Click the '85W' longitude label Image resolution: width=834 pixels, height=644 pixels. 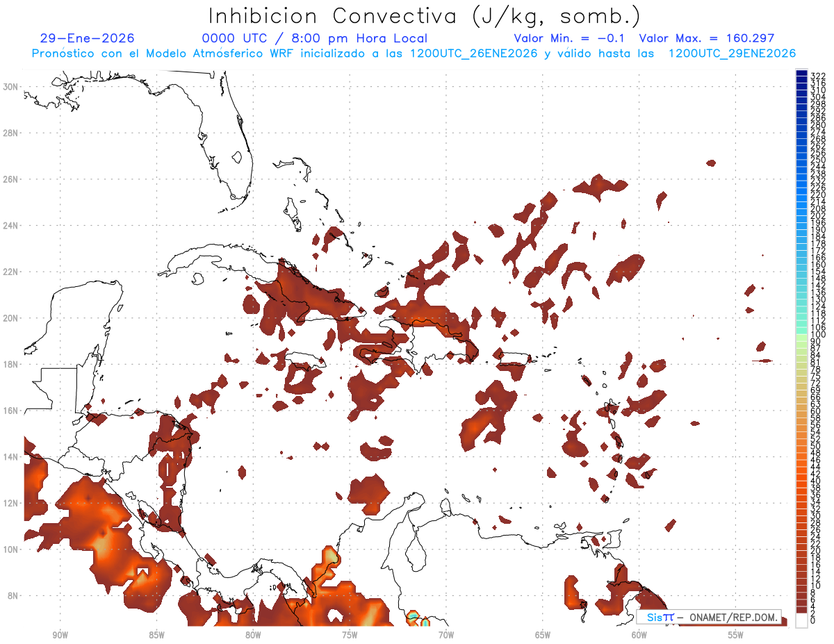coord(156,635)
